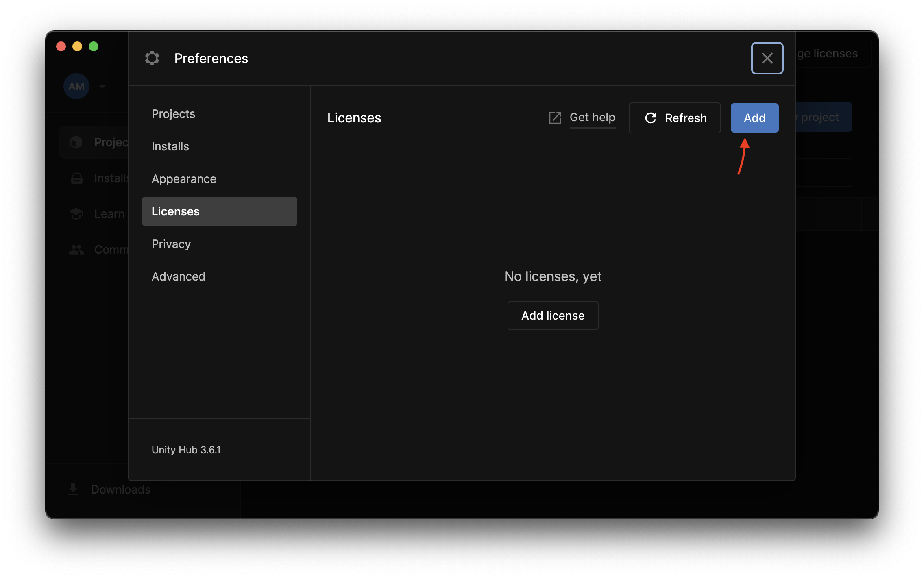Open the Projects preferences tab
924x579 pixels.
coord(173,114)
